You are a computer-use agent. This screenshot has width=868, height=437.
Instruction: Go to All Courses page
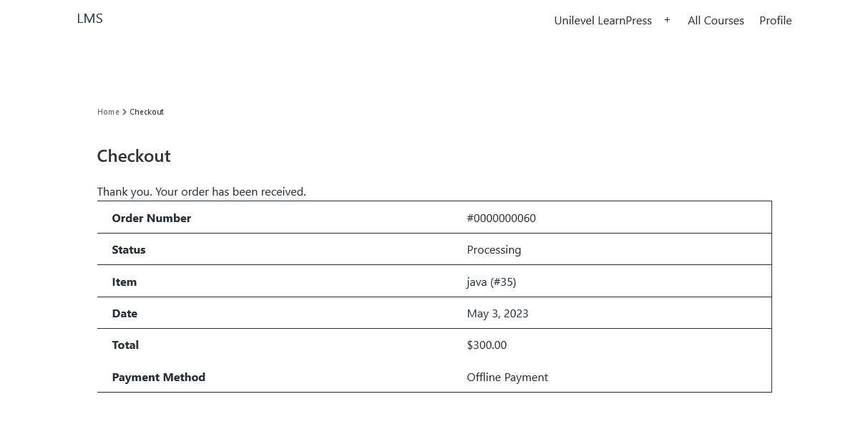(x=716, y=21)
